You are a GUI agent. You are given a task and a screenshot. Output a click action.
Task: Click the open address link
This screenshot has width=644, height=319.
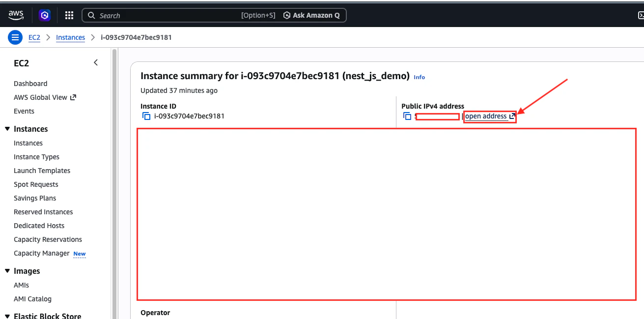486,116
